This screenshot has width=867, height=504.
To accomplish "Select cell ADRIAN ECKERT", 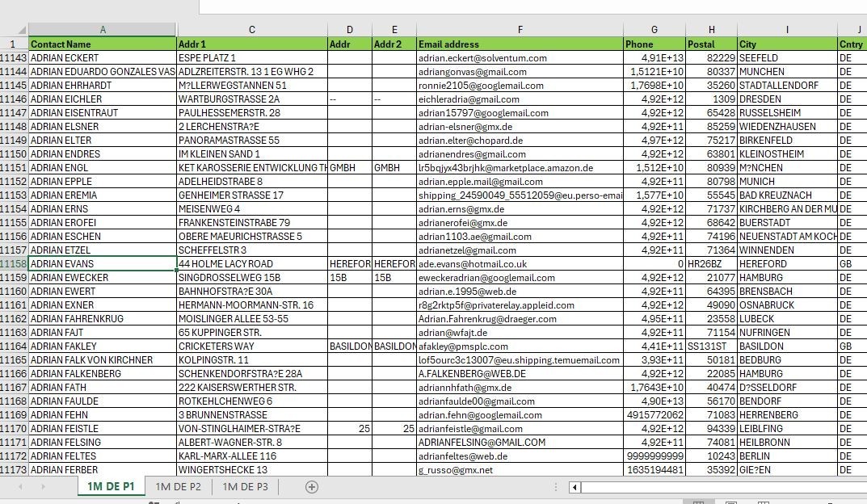I will [103, 58].
